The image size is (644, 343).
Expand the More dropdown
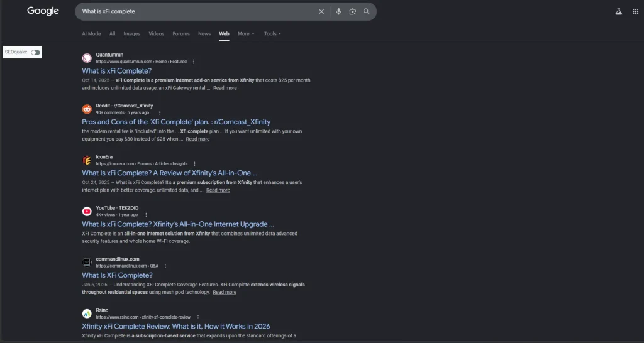246,34
